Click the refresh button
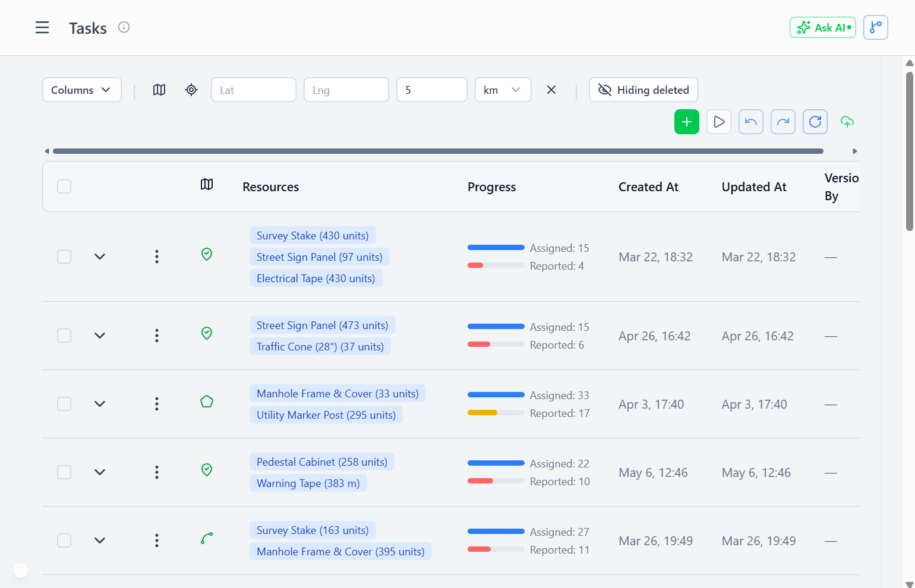Screen dimensions: 915x588 point(815,122)
